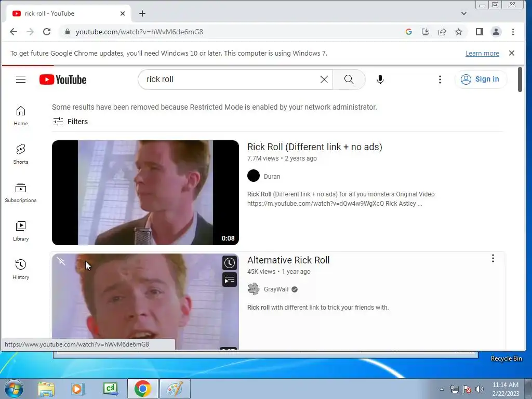Open History in the sidebar
Screen dimensions: 532x399
[21, 270]
